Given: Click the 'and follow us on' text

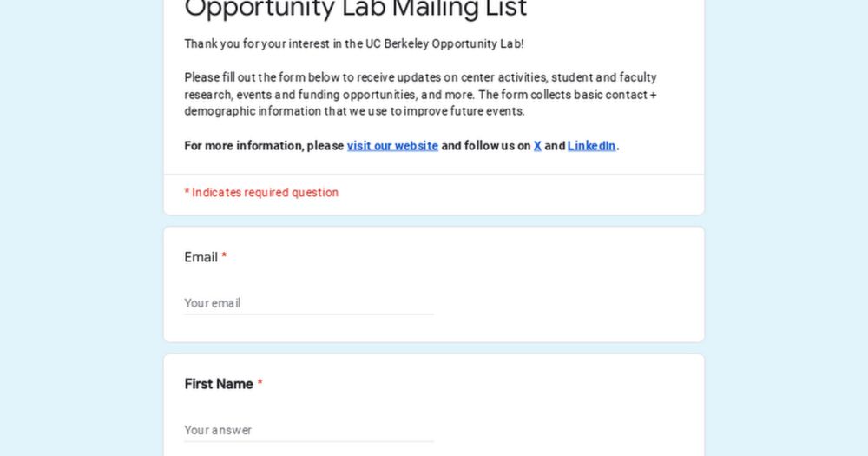Looking at the screenshot, I should pos(486,146).
